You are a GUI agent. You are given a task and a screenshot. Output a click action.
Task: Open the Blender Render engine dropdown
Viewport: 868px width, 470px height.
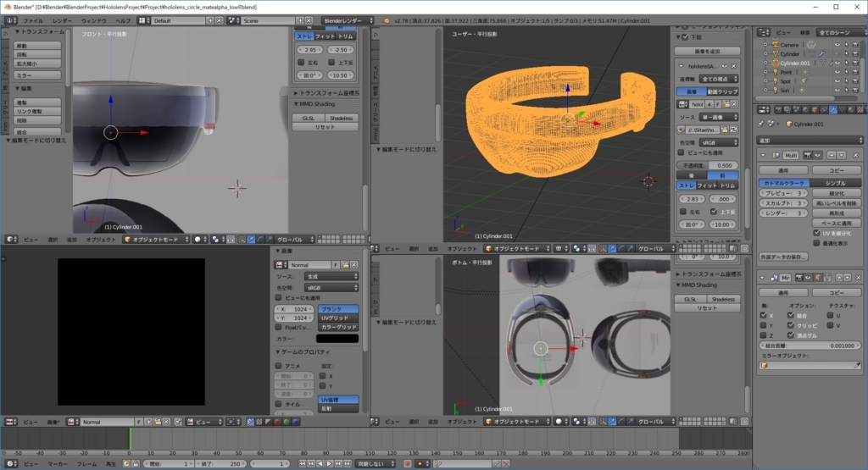tap(347, 20)
